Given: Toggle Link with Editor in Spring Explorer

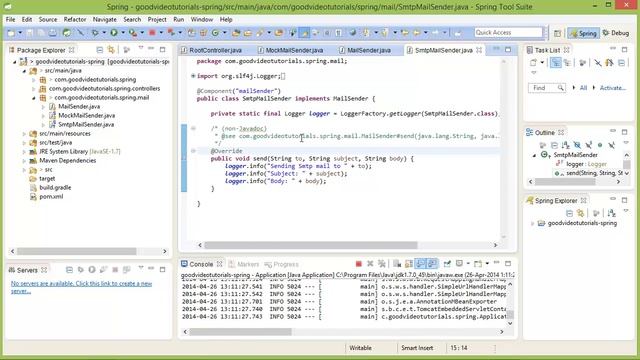Looking at the screenshot, I should pos(581,213).
